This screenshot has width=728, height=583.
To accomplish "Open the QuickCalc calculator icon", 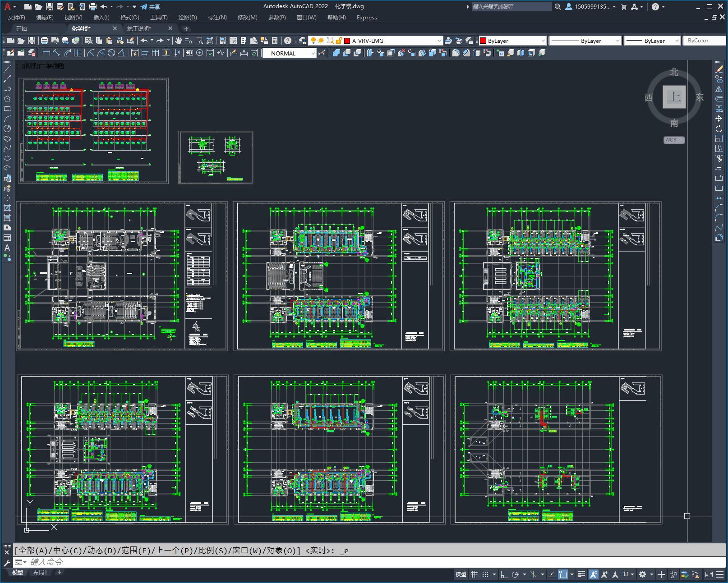I will pos(275,41).
